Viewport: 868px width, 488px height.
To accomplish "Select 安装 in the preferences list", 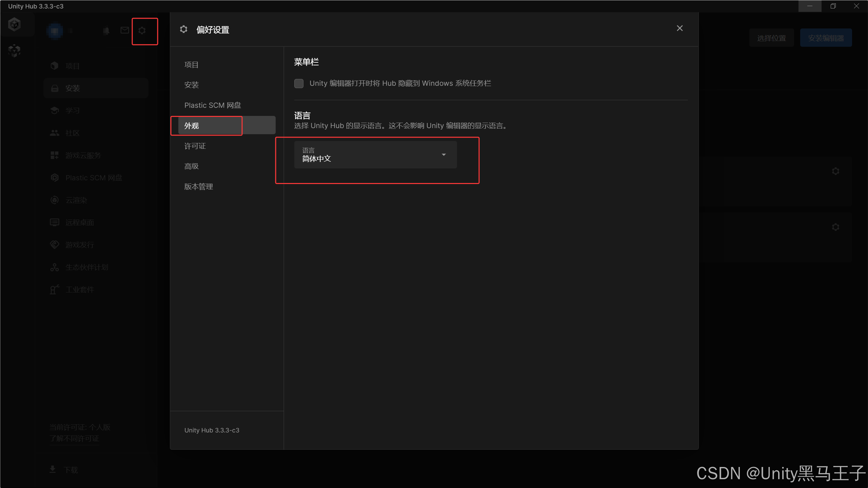I will click(x=227, y=85).
